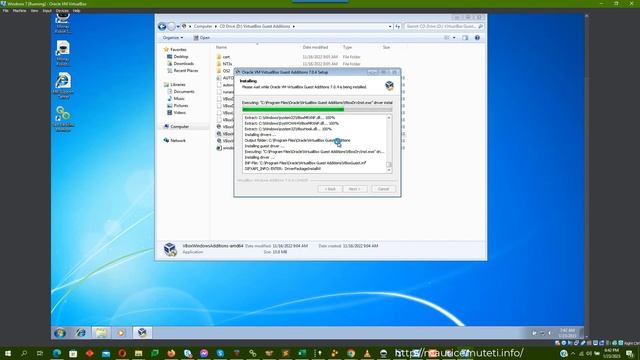The height and width of the screenshot is (360, 640).
Task: Open Videos library in navigation pane
Action: click(176, 113)
